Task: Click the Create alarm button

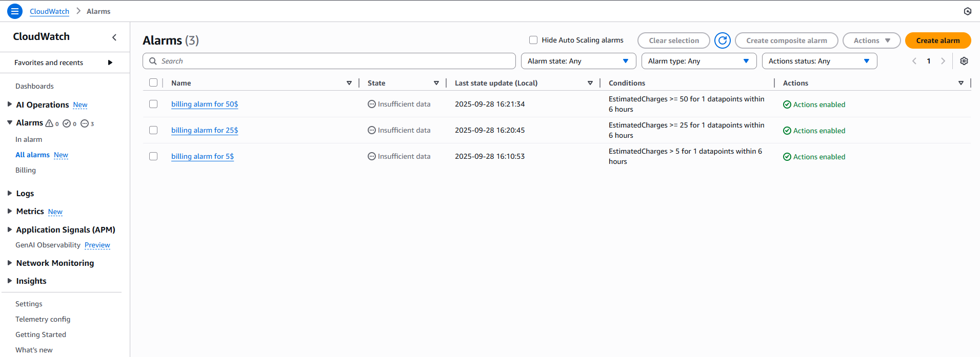Action: pos(938,40)
